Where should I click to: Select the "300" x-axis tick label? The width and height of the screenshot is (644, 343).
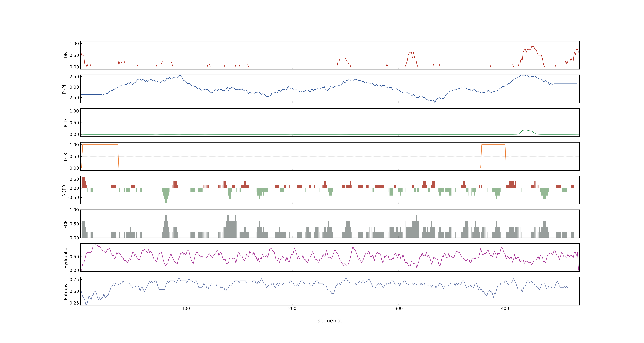(398, 309)
